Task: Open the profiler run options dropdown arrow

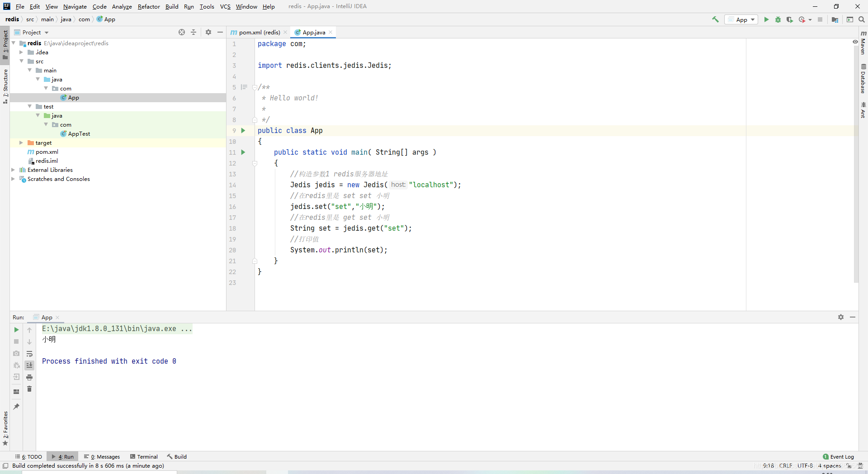Action: click(810, 20)
